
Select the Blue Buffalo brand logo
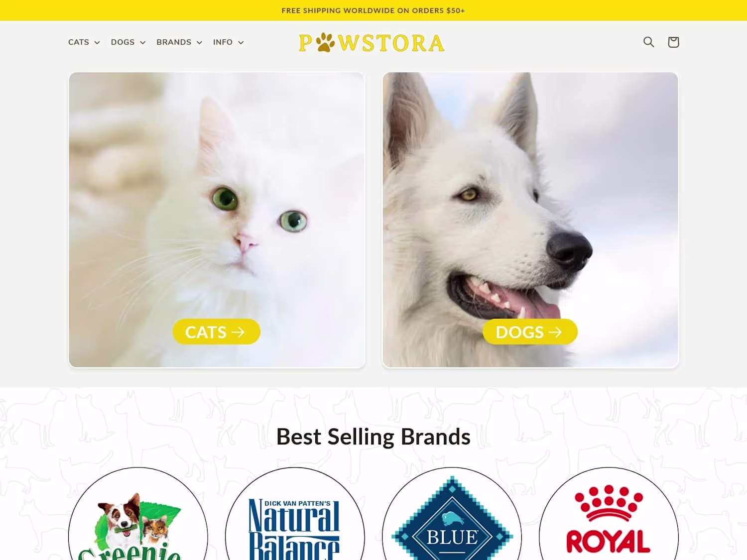click(452, 514)
